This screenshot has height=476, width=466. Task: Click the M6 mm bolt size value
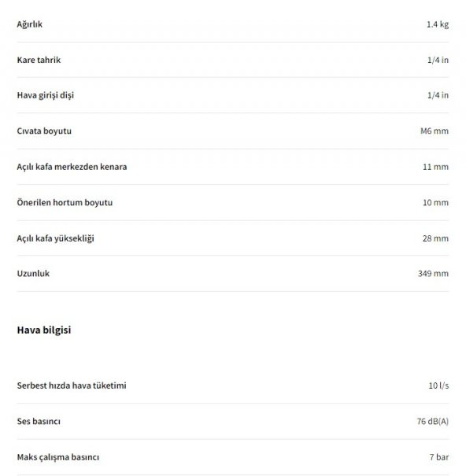click(x=435, y=131)
